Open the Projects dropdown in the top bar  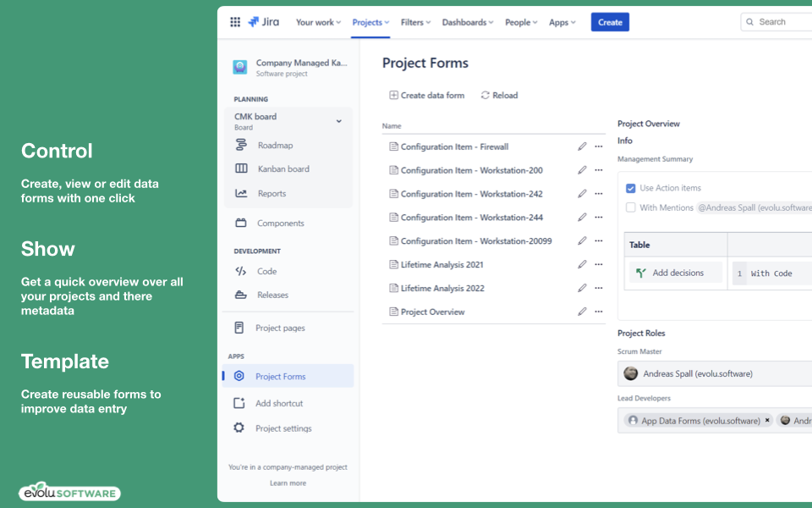(370, 23)
